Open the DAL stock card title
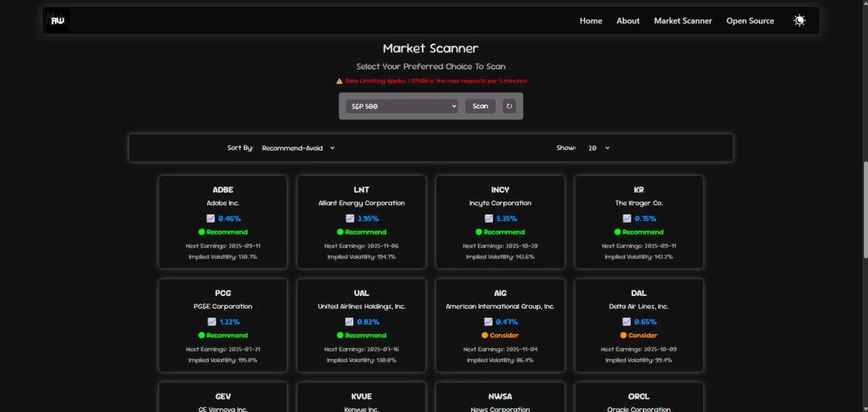Screen dimensions: 868x412 pyautogui.click(x=639, y=293)
